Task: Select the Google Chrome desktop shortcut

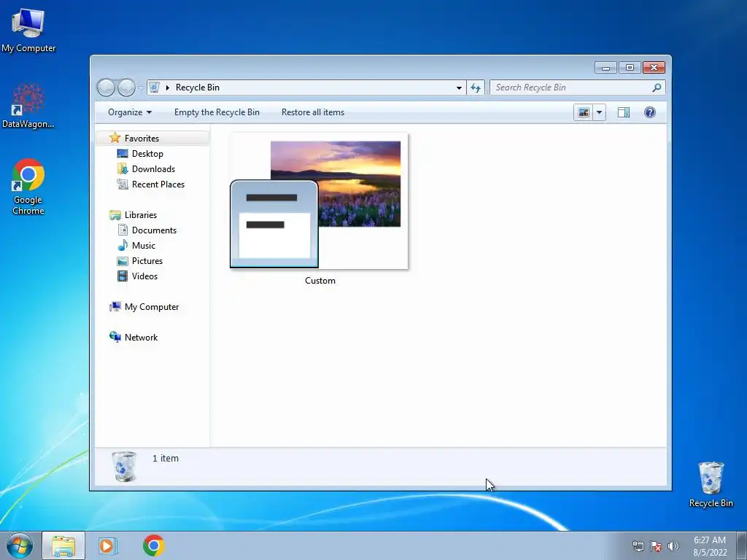Action: click(x=28, y=186)
